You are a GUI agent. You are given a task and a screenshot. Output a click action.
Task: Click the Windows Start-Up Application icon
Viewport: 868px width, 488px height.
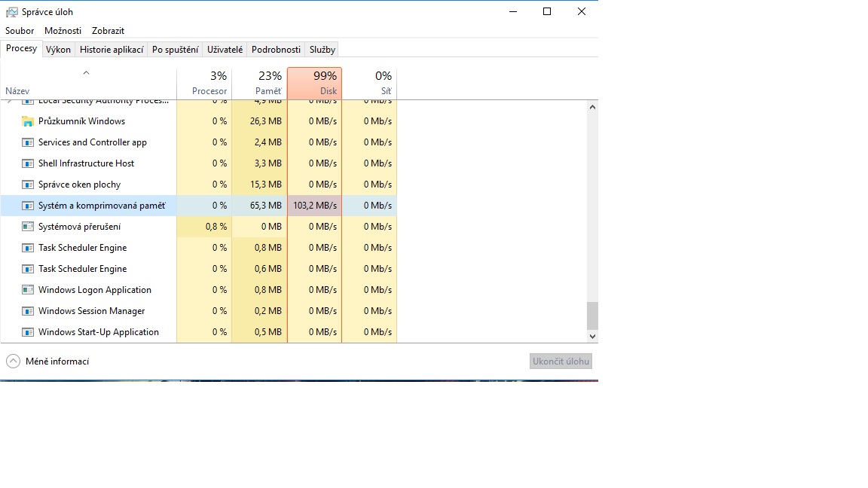coord(28,332)
